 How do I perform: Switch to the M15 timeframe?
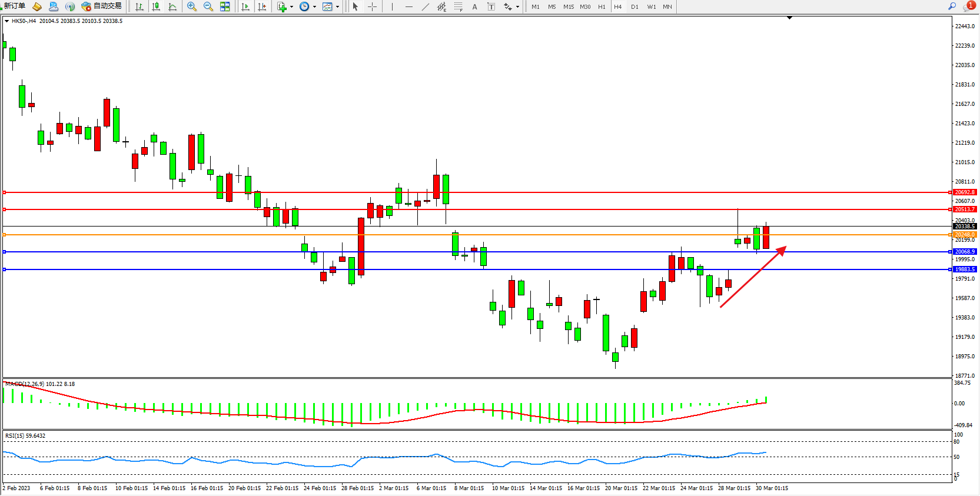(568, 6)
